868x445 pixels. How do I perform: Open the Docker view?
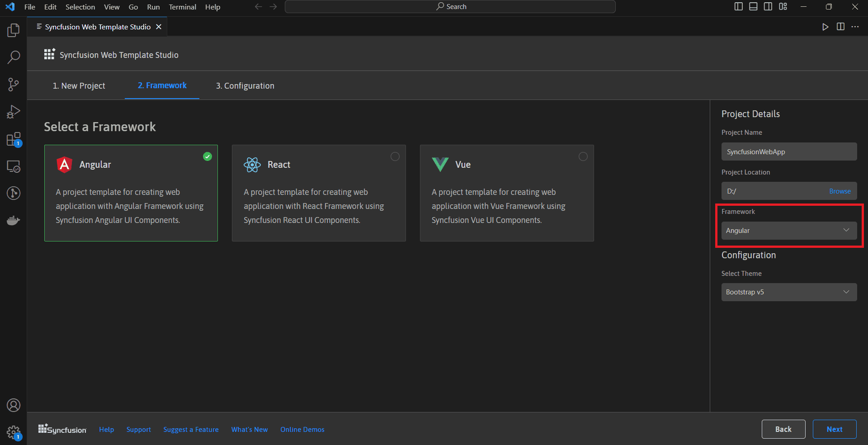(14, 220)
